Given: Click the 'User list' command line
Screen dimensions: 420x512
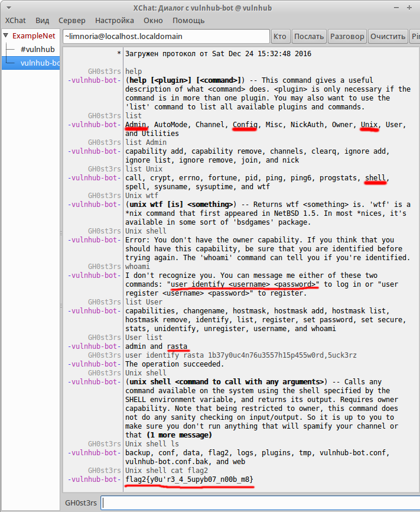Looking at the screenshot, I should (x=144, y=338).
